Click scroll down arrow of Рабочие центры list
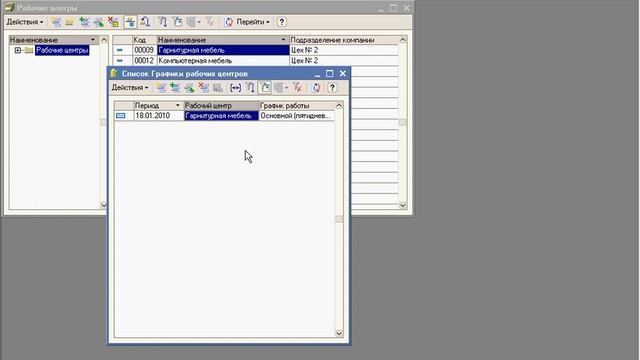This screenshot has width=640, height=360. pyautogui.click(x=403, y=205)
